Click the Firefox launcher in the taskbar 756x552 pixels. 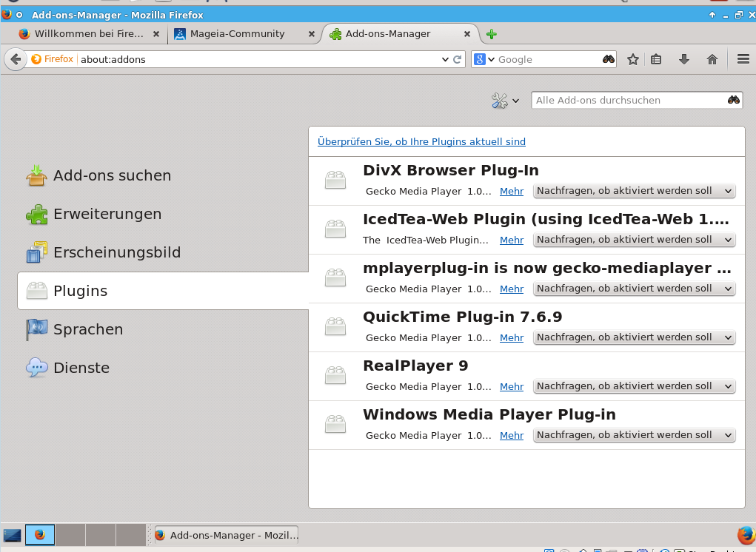[39, 535]
